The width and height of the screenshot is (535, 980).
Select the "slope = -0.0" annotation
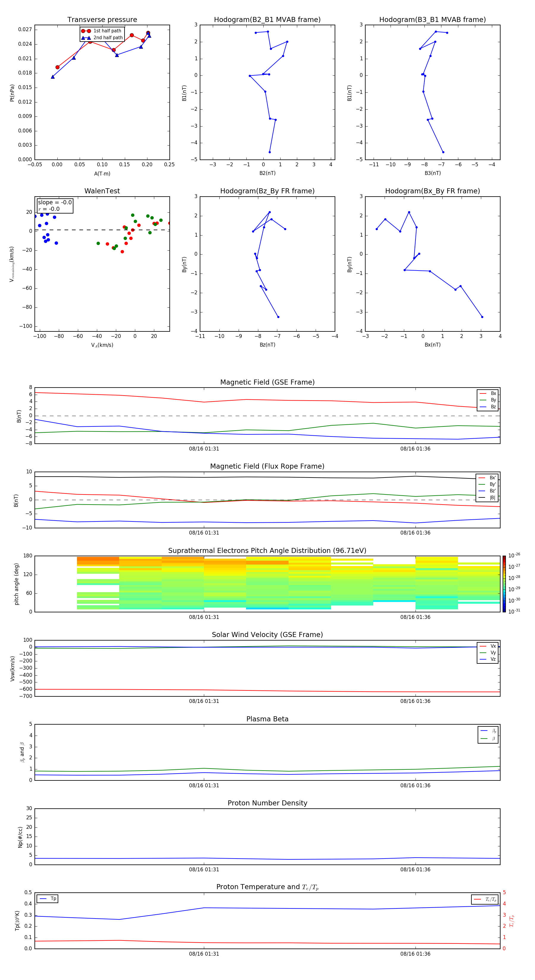(x=55, y=203)
